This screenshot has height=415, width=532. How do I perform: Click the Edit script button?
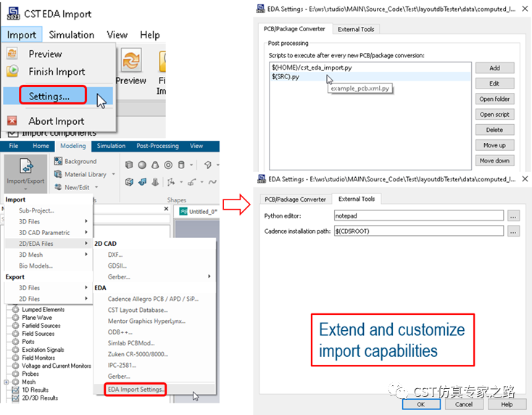tap(494, 83)
